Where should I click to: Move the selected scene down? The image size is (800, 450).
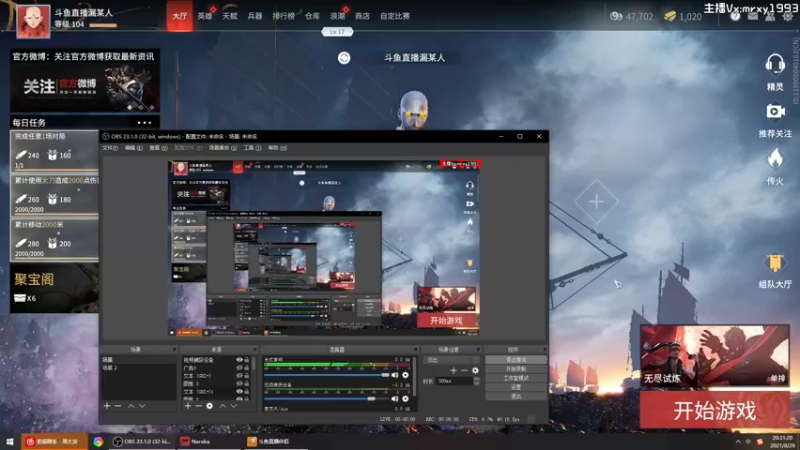142,406
